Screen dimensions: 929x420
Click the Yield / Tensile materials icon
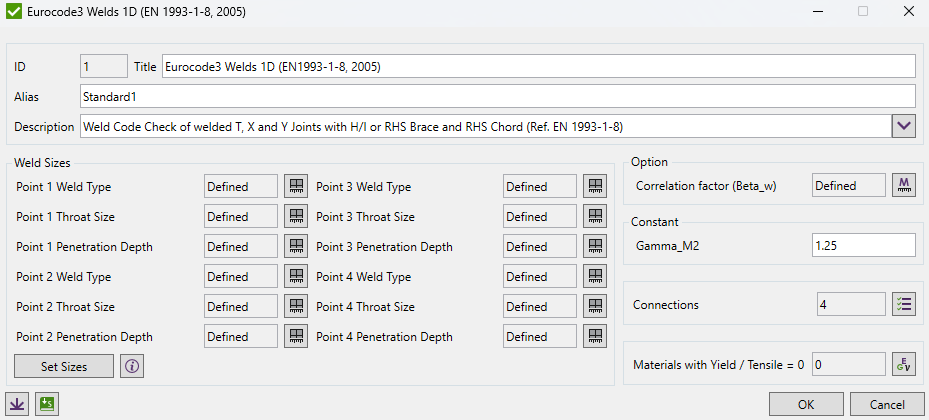(904, 365)
